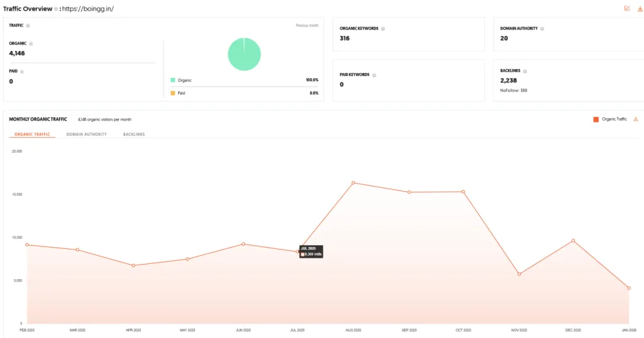Screen dimensions: 644x338
Task: Click the page export download icon beside the edit icon
Action: [x=640, y=8]
